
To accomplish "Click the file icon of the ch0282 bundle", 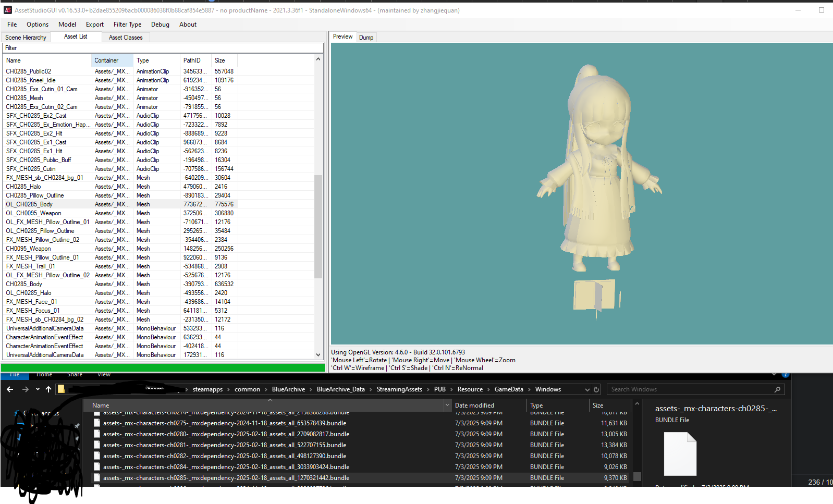I will tap(97, 456).
